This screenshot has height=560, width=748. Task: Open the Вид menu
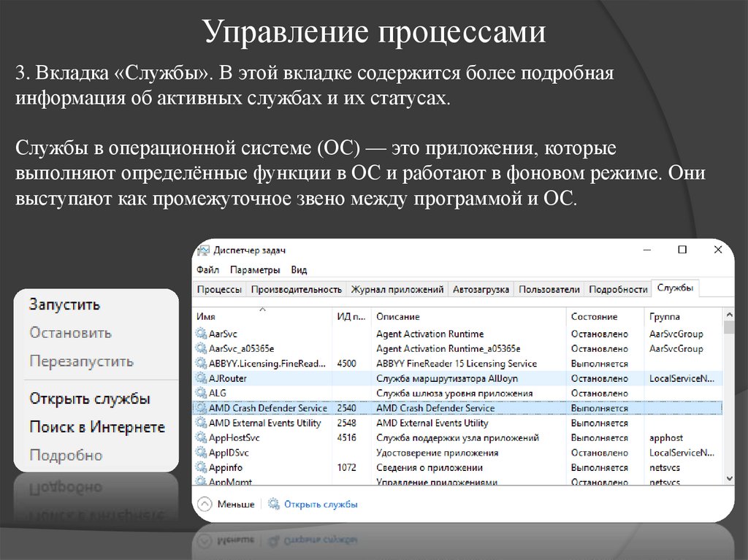[300, 269]
